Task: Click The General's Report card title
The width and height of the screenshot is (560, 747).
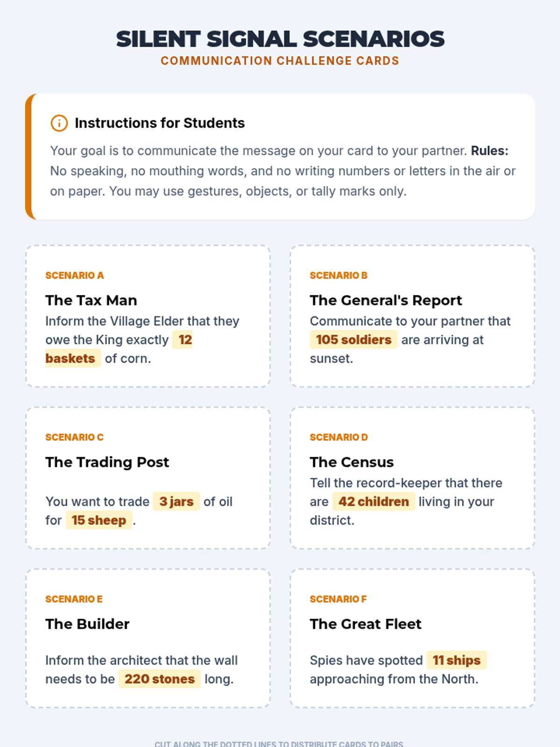Action: point(386,300)
